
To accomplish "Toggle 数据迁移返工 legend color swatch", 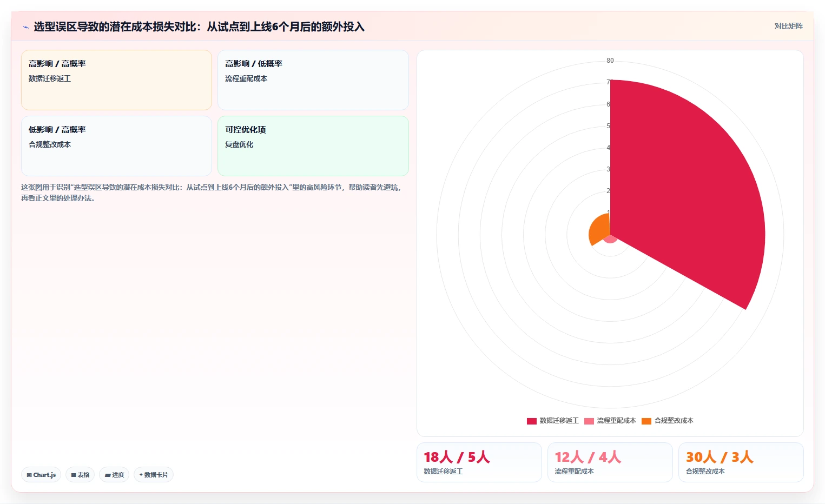I will pos(532,421).
